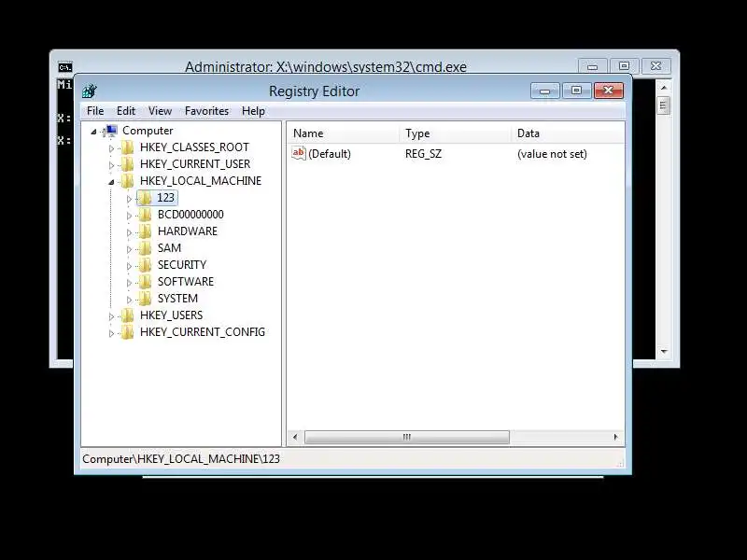Expand the SOFTWARE key
Screen dimensions: 747x560
tap(129, 283)
